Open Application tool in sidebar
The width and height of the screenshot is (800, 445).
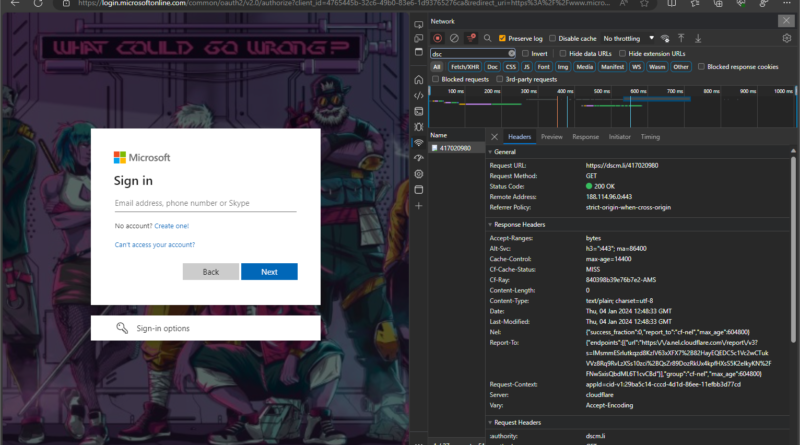419,190
